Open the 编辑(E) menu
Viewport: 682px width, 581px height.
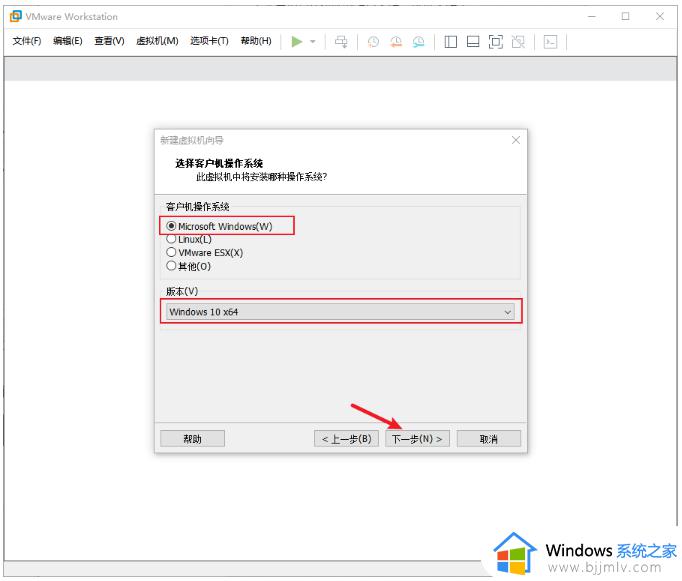[x=67, y=41]
